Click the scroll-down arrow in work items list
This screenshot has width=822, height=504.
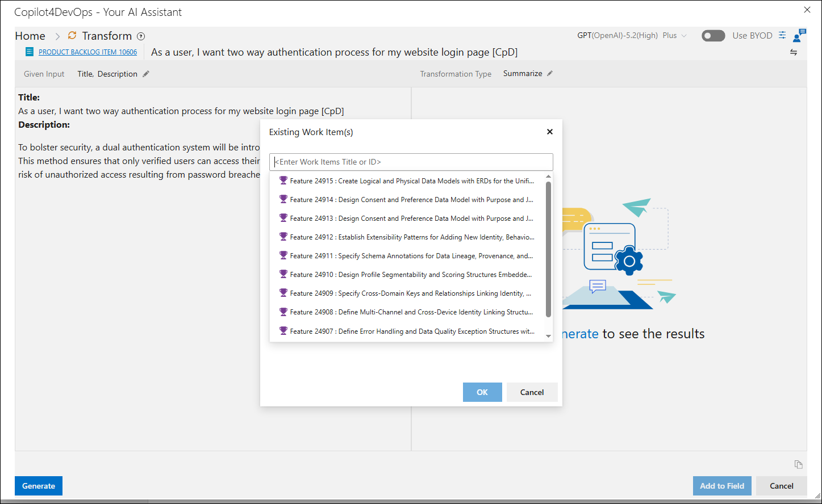coord(548,336)
